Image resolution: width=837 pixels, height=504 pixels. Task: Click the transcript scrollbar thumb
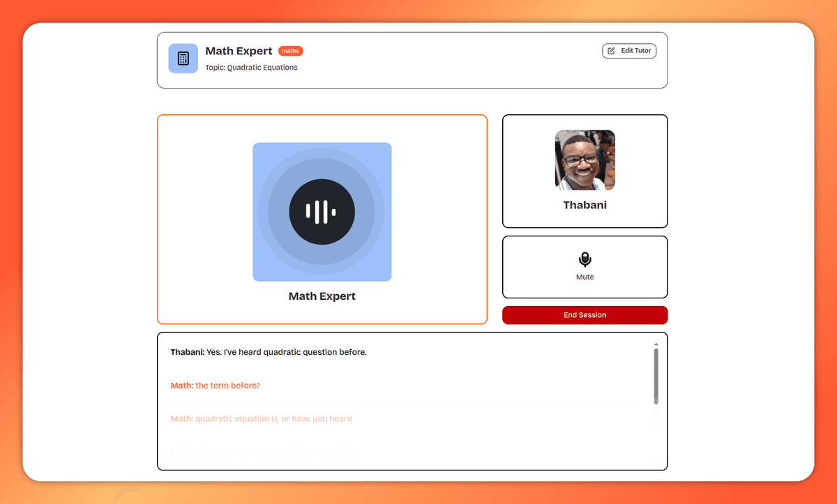pos(656,376)
